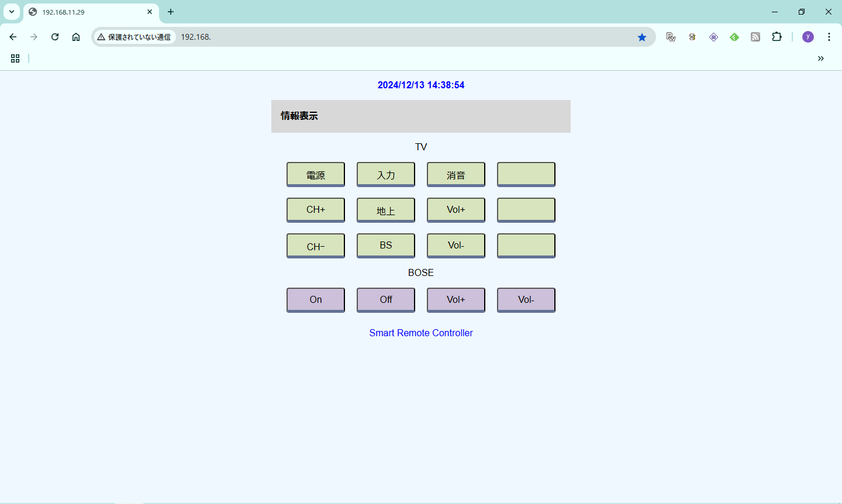
Task: Navigate back to previous page
Action: pyautogui.click(x=13, y=37)
